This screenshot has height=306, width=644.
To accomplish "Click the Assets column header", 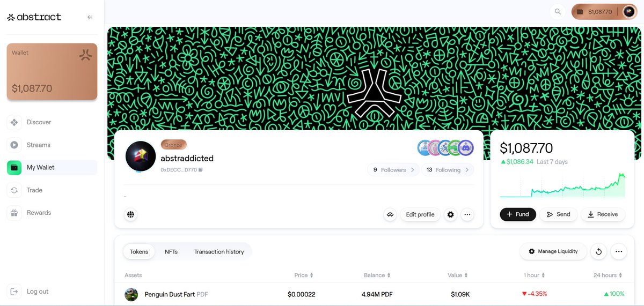I will (133, 275).
